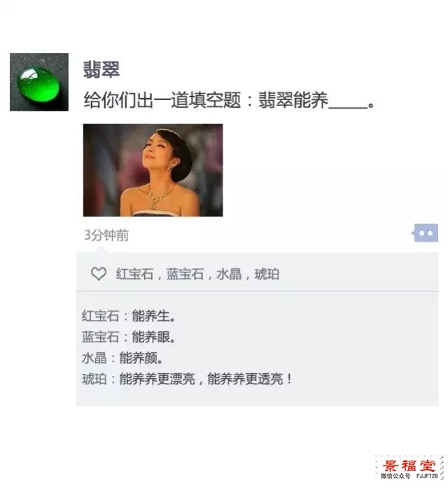Click the 3分钟前 timestamp
The height and width of the screenshot is (488, 448).
[x=106, y=235]
